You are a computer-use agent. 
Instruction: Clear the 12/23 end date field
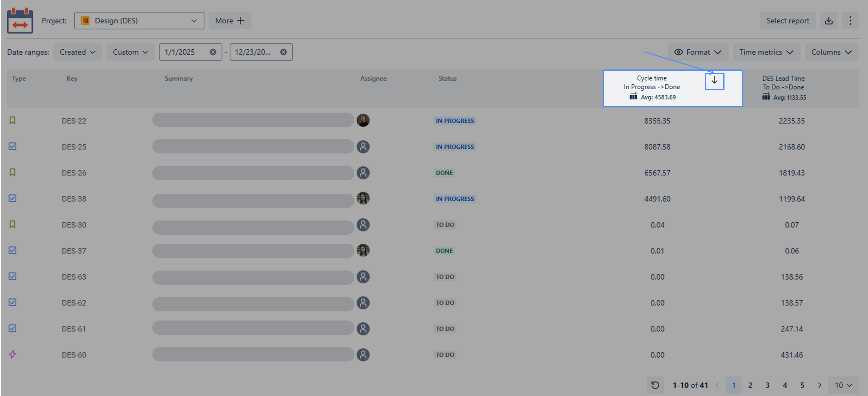coord(283,52)
